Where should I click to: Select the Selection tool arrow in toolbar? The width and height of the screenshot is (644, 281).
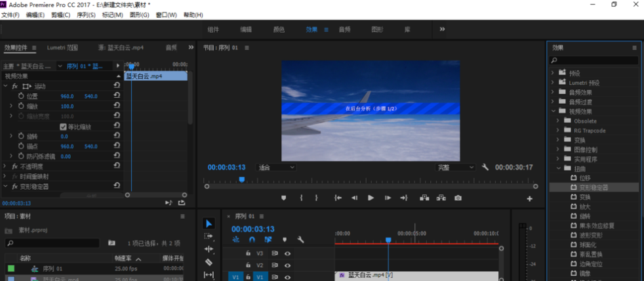point(209,224)
